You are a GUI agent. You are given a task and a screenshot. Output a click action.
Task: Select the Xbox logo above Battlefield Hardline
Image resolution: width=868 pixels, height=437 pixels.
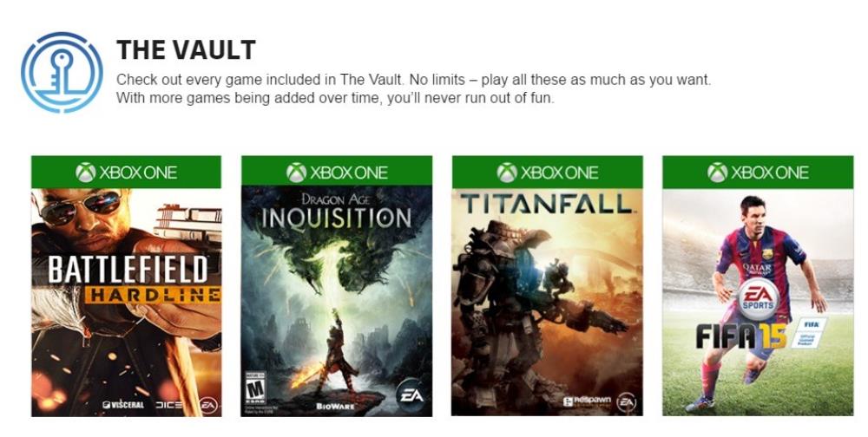[85, 173]
